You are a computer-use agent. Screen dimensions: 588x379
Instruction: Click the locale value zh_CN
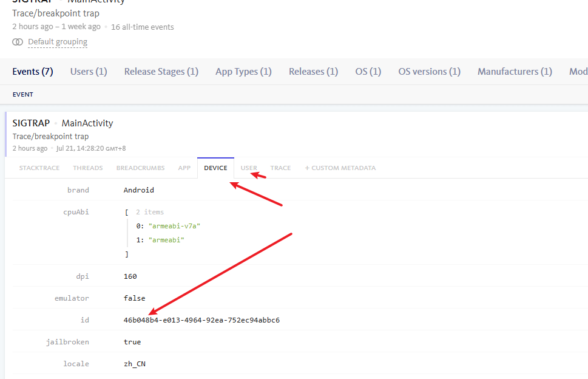[134, 364]
